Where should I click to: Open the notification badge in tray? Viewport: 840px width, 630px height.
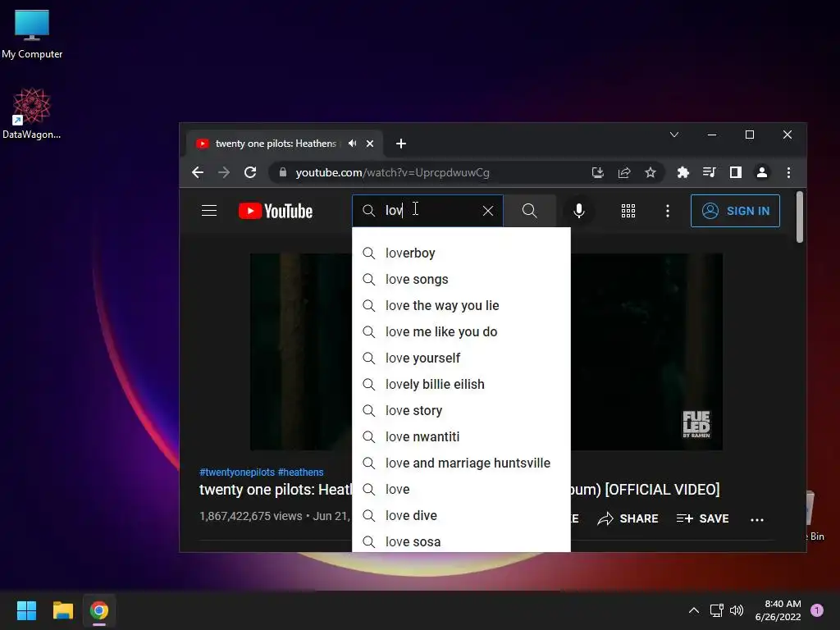coord(817,610)
